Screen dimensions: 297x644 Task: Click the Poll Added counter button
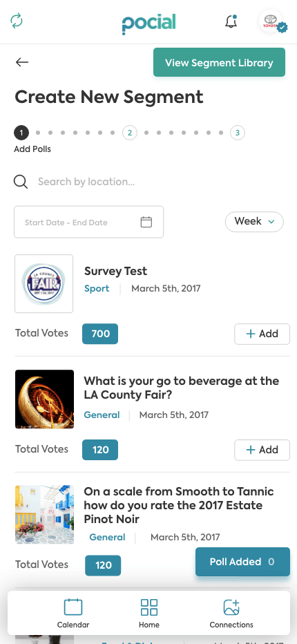tap(242, 562)
